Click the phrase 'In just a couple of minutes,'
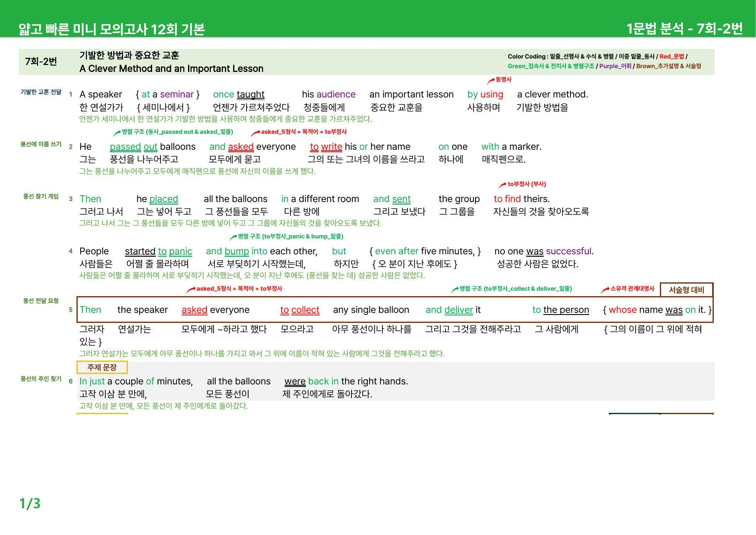 coord(136,381)
